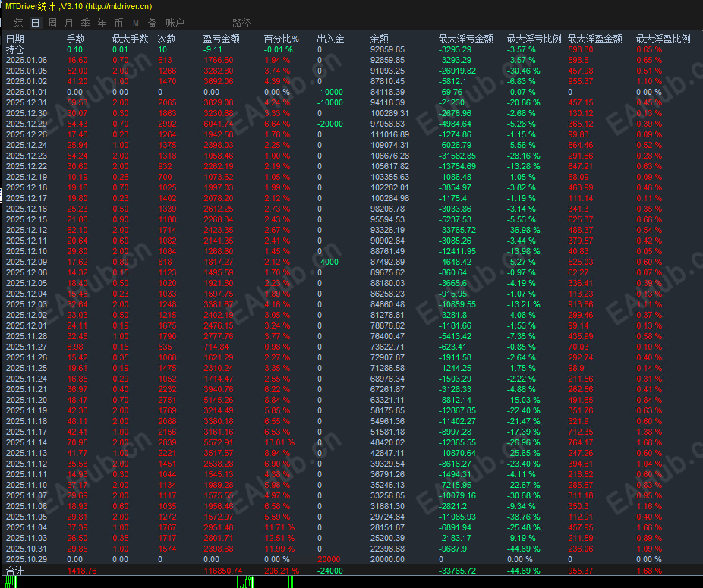The width and height of the screenshot is (703, 588).
Task: Select the 2025.10.31 date row
Action: coord(27,549)
